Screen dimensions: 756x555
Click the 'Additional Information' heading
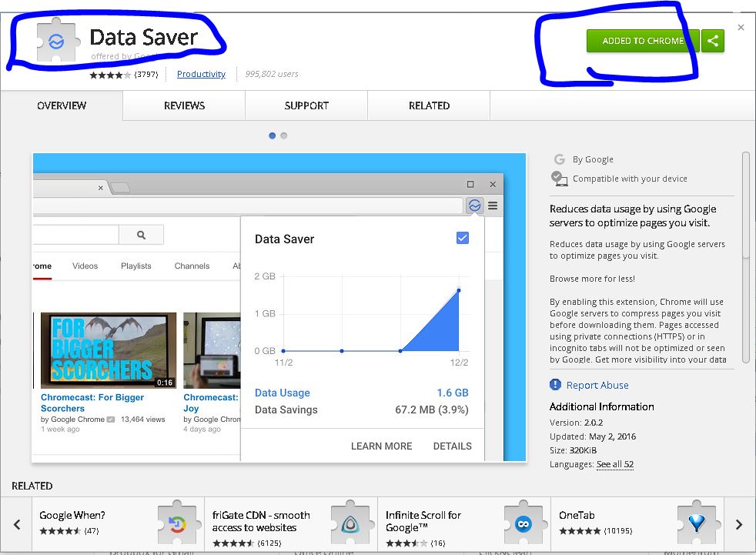coord(602,406)
